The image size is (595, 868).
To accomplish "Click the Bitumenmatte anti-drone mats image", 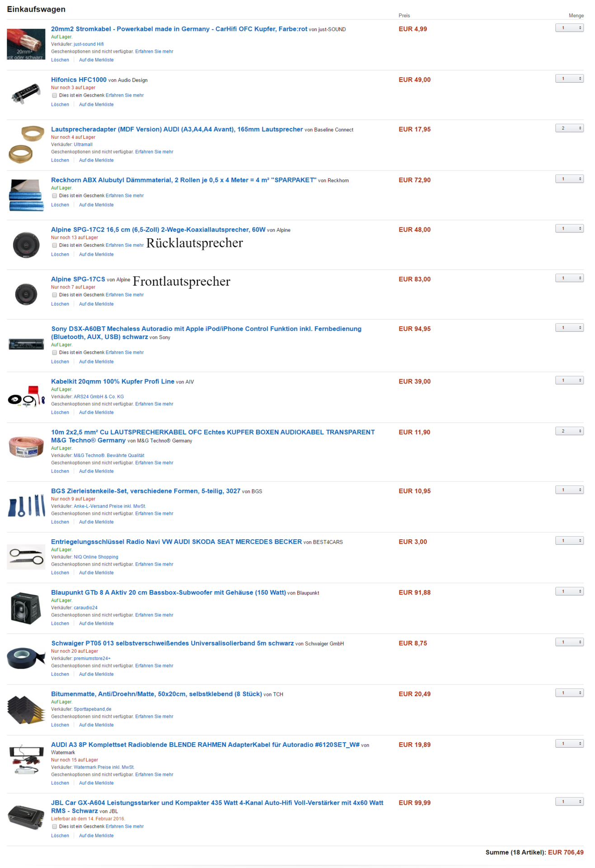I will pos(26,710).
